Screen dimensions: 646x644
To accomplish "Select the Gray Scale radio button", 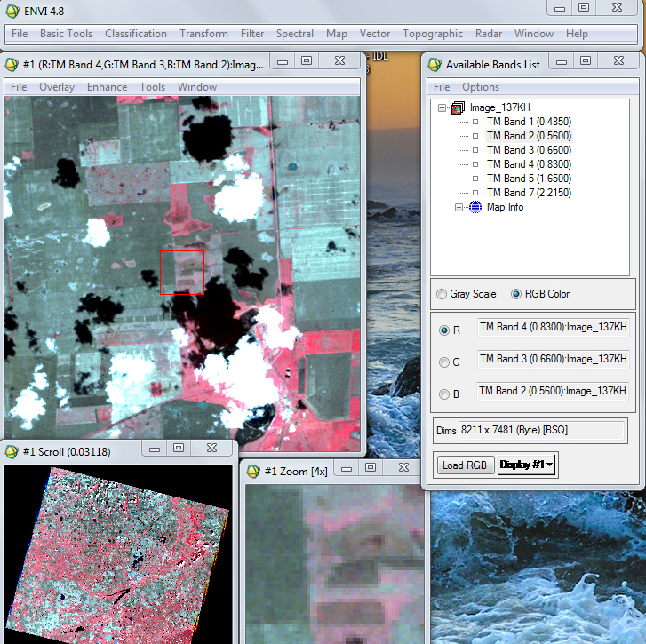I will (x=442, y=294).
